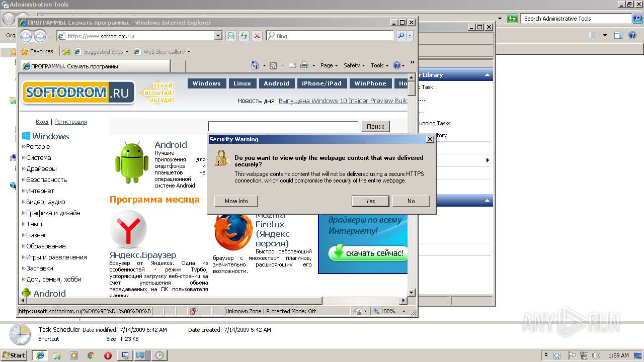Screen dimensions: 644x362
Task: Open a new blank tab
Action: tap(179, 66)
